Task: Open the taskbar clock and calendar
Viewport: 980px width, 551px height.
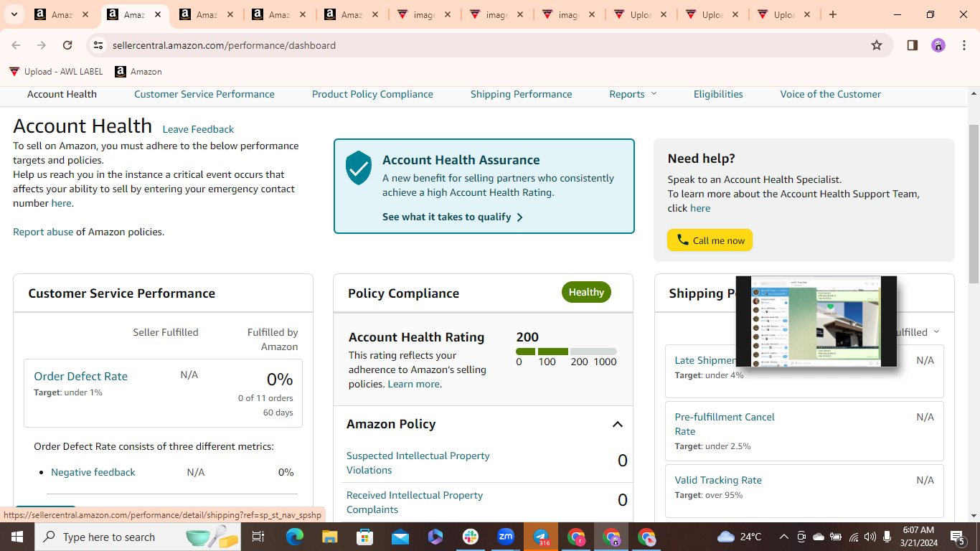Action: (x=918, y=537)
